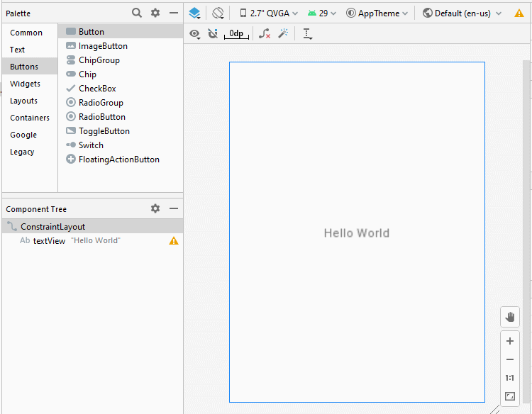Viewport: 532px width, 414px height.
Task: Select FloatingActionButton in the palette list
Action: pyautogui.click(x=121, y=160)
